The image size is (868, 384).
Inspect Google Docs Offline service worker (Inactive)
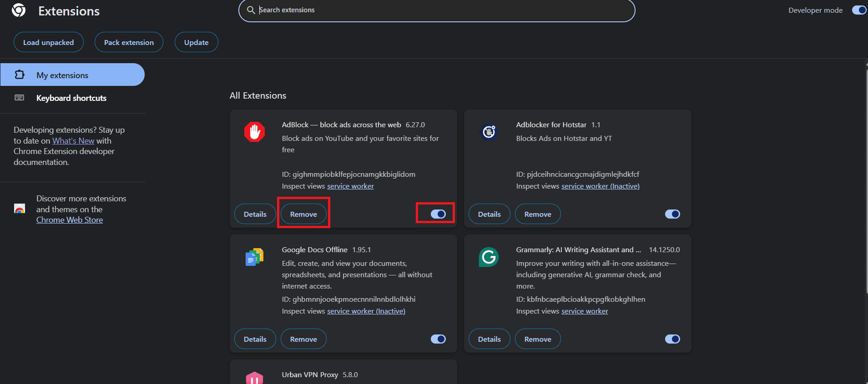(x=366, y=311)
